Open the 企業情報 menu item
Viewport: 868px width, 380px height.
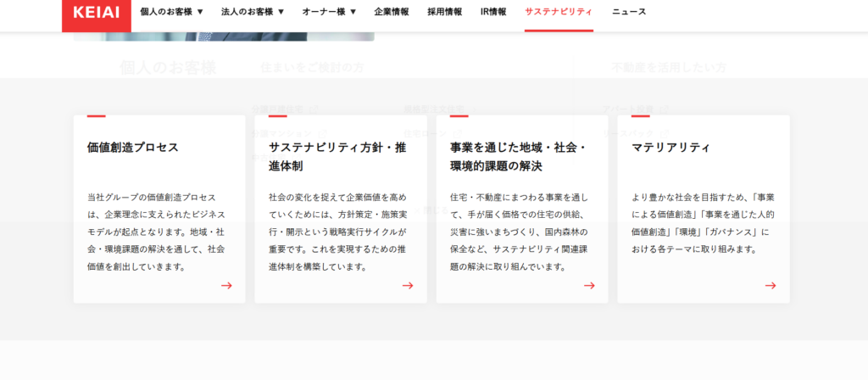[x=392, y=12]
